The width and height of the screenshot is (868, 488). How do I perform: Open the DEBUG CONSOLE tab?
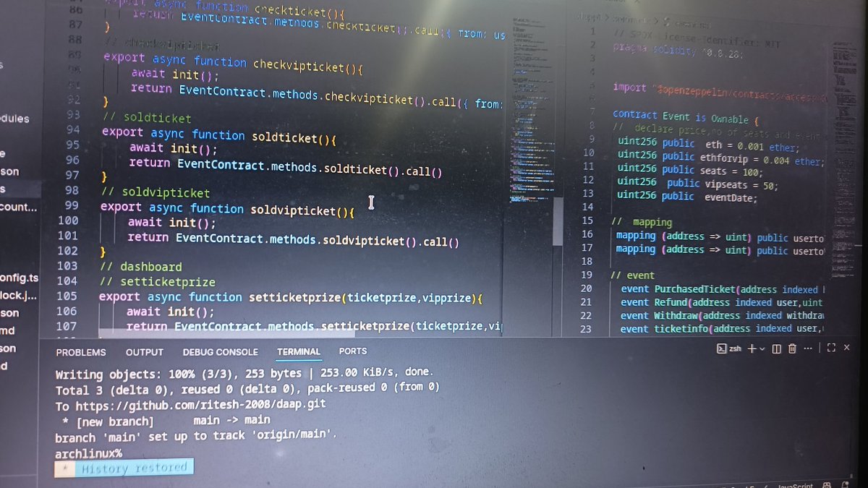click(x=220, y=352)
